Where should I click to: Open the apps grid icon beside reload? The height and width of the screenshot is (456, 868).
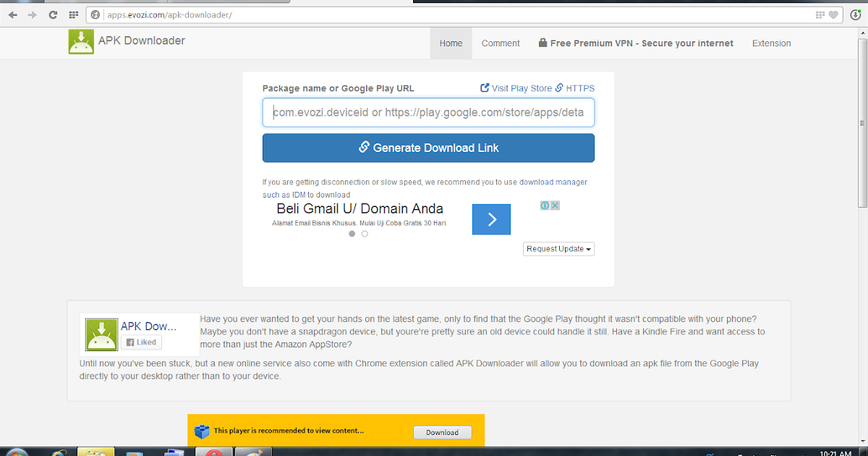click(x=74, y=14)
